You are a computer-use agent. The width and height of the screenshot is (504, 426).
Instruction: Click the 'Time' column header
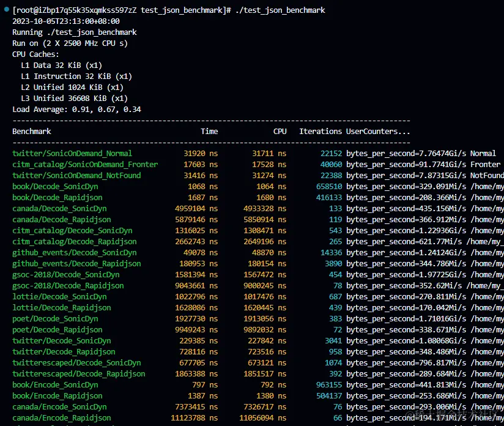tap(209, 131)
